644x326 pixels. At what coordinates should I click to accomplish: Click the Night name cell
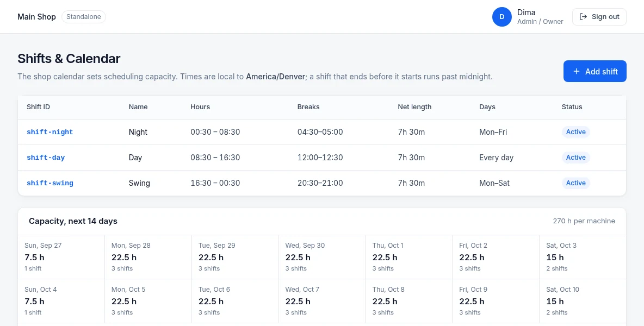point(138,132)
